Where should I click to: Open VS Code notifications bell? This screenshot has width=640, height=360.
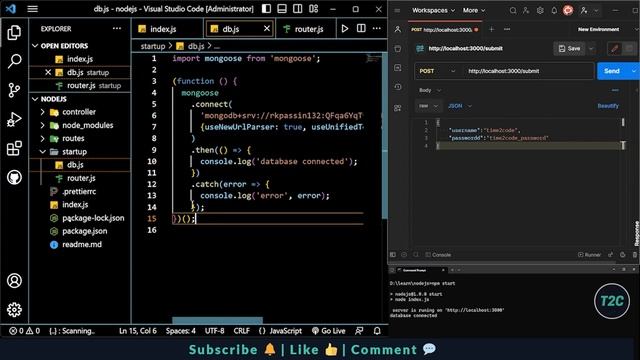pyautogui.click(x=377, y=331)
